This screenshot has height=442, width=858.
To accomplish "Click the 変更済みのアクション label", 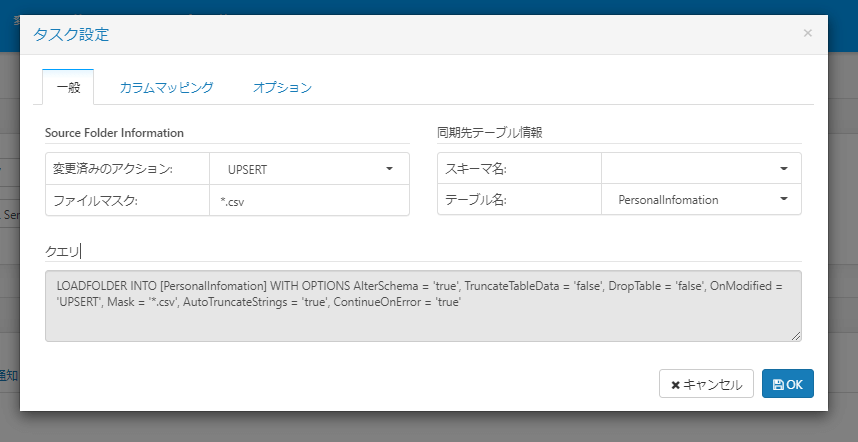I will 113,169.
